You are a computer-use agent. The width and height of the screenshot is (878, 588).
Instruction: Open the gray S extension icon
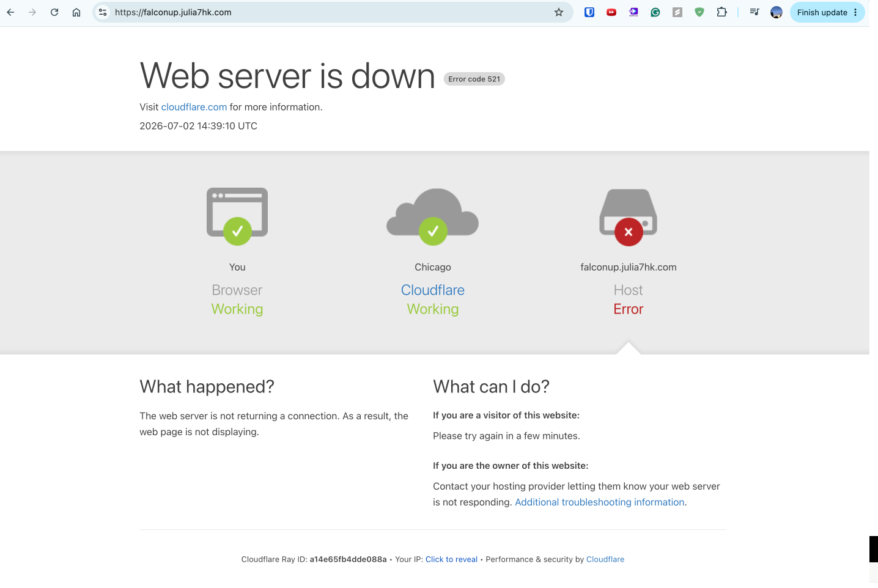pos(677,12)
